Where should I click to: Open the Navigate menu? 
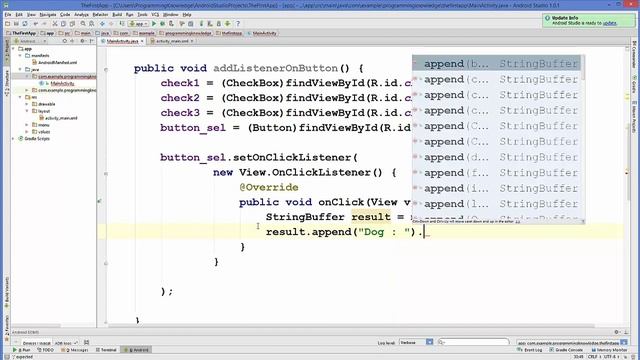tap(48, 14)
